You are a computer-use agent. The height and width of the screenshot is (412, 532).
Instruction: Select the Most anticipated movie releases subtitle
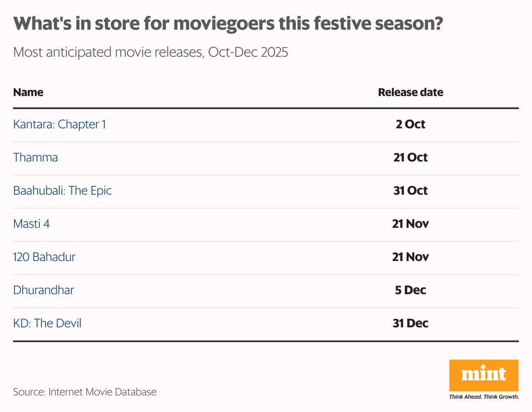150,52
